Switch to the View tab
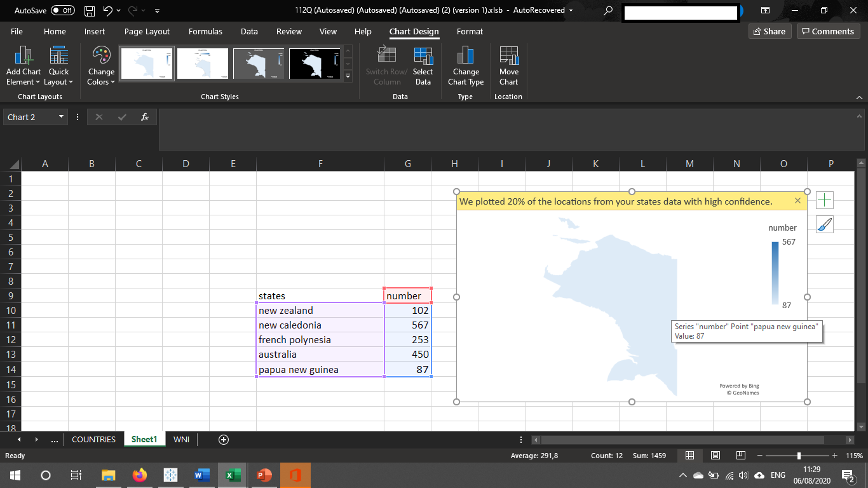868x488 pixels. [328, 31]
